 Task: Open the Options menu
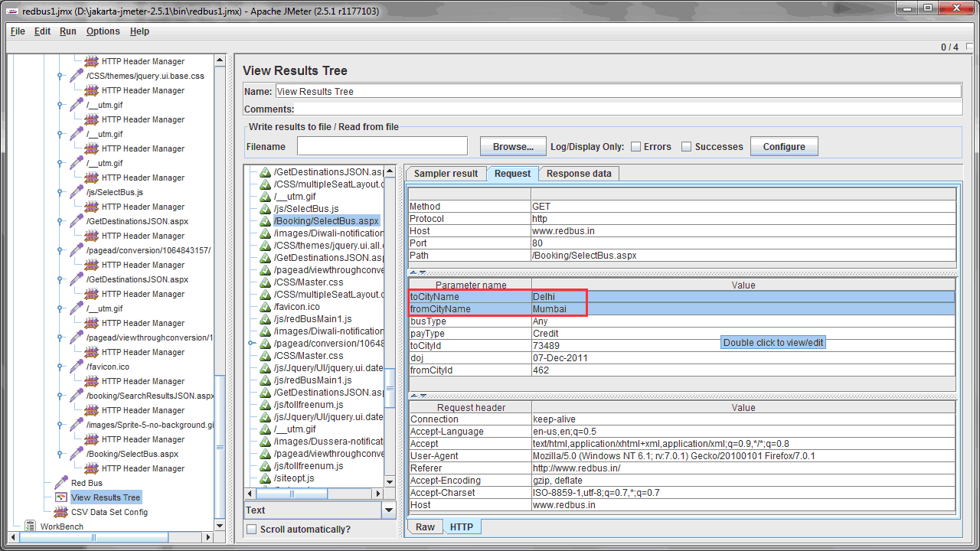click(103, 31)
